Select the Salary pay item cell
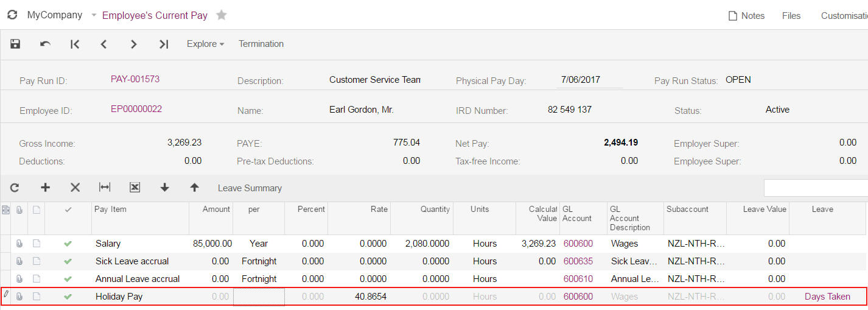Screen dimensions: 868x310 (139, 244)
